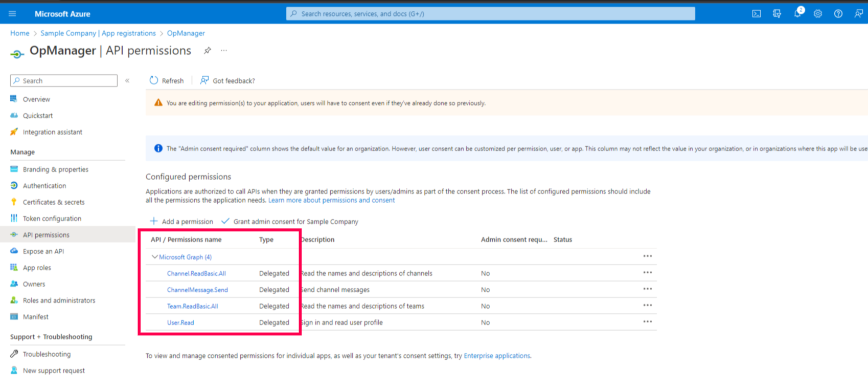Open the User.Read permission

pyautogui.click(x=180, y=322)
